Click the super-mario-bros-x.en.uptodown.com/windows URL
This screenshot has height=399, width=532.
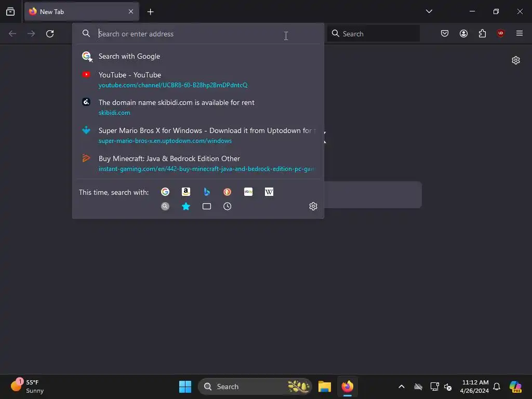point(165,141)
